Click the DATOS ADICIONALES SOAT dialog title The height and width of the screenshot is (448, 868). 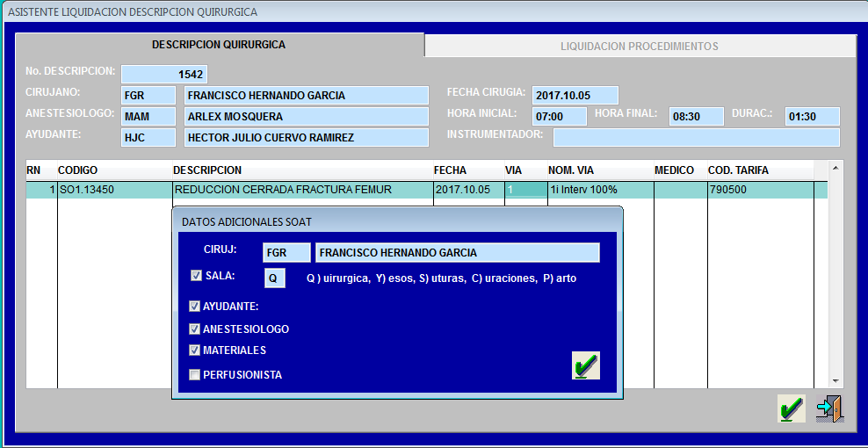(247, 222)
